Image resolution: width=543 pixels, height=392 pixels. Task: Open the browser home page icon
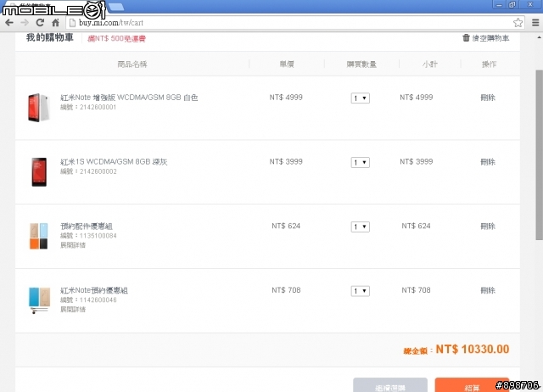tap(55, 23)
